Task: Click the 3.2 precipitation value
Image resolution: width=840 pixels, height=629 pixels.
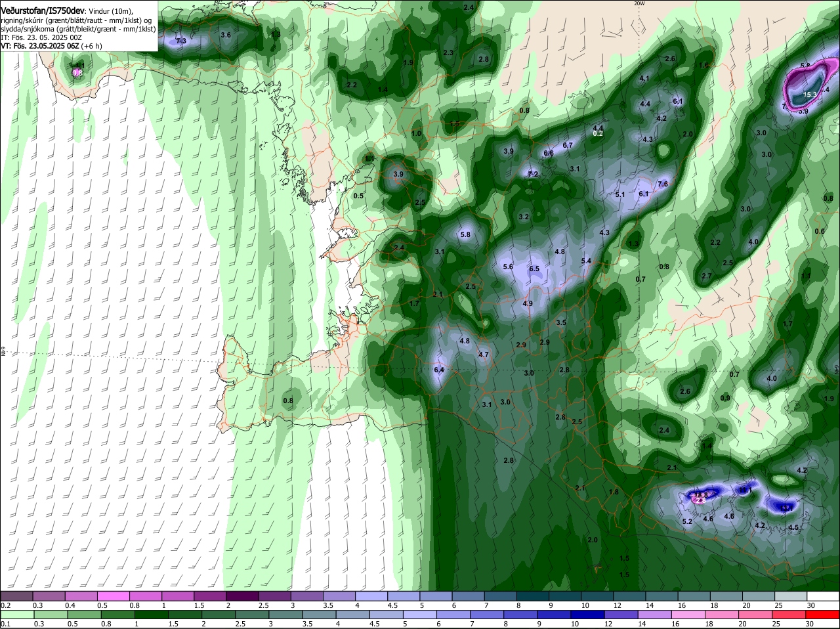Action: click(524, 217)
